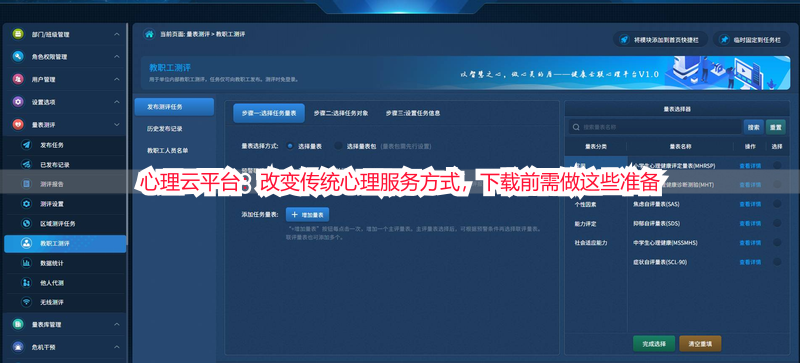Click the 无线测评 wifi icon
The height and width of the screenshot is (363, 800).
pyautogui.click(x=27, y=302)
